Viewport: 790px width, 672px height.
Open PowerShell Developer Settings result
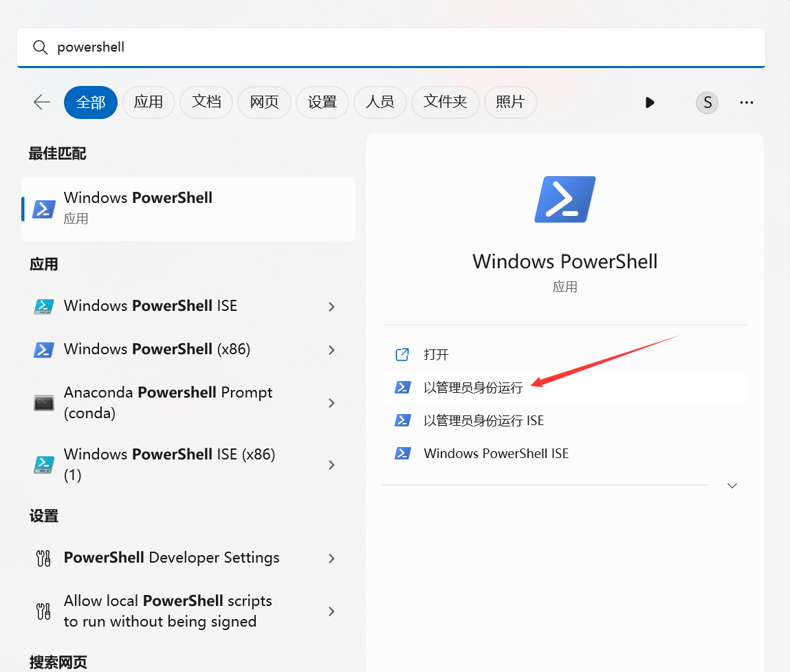pos(188,558)
